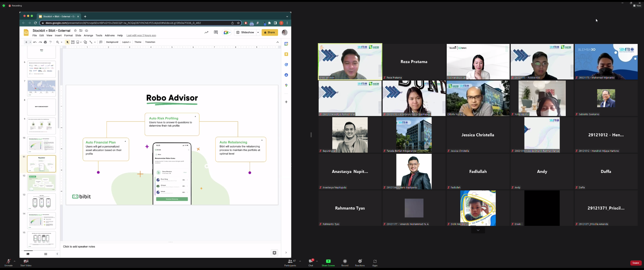Click the Undo icon
The width and height of the screenshot is (644, 270).
pos(35,42)
